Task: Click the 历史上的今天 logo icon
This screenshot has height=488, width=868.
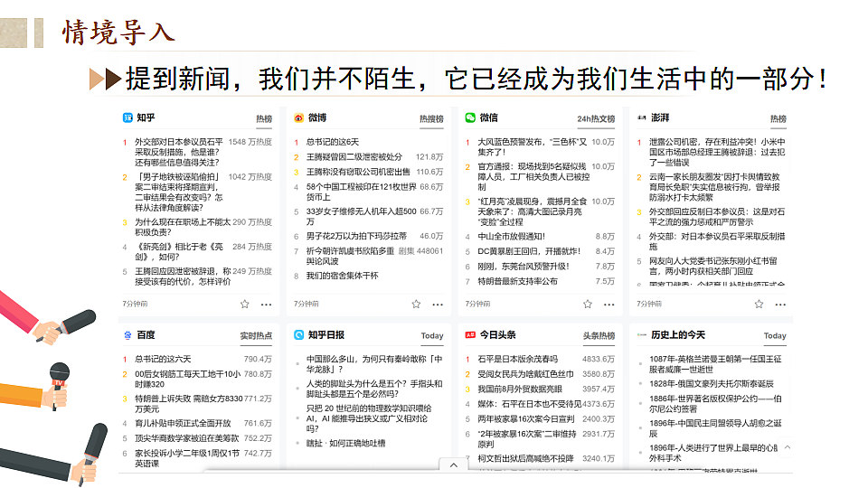Action: [642, 334]
